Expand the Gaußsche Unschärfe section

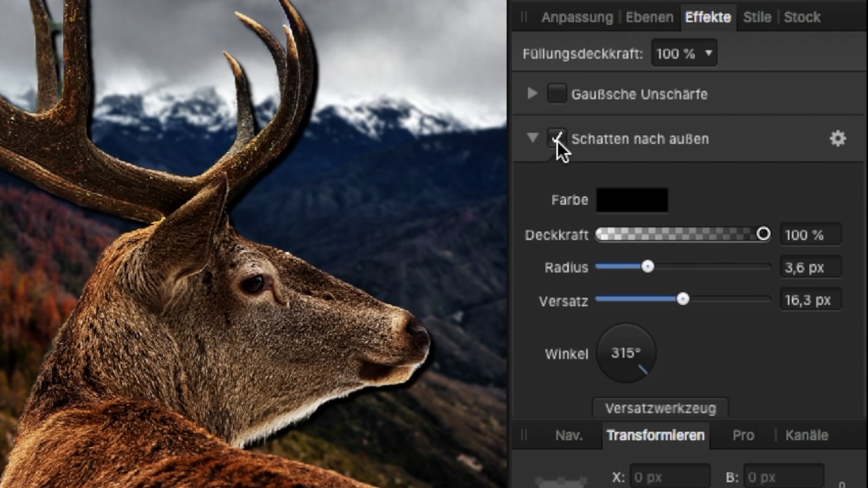[533, 94]
